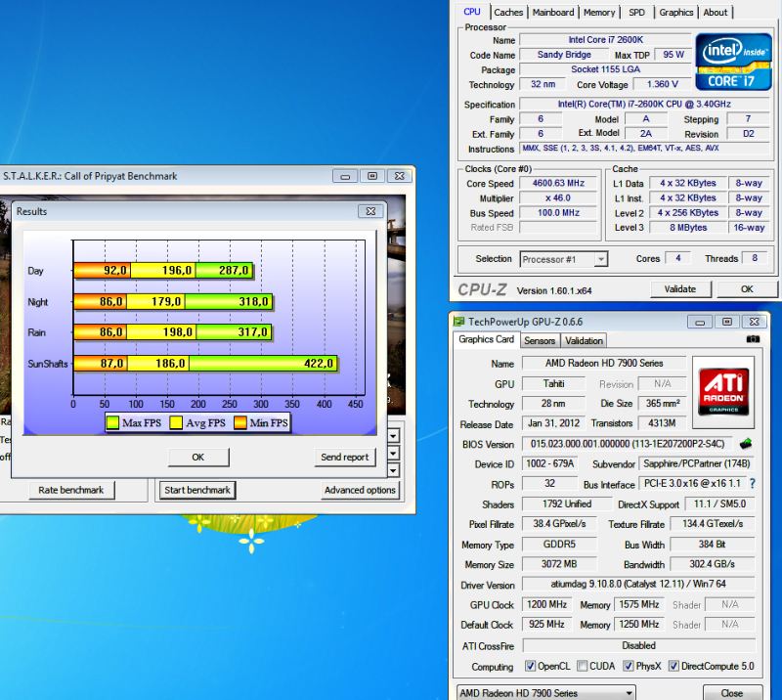Click the Send report button

click(x=345, y=457)
